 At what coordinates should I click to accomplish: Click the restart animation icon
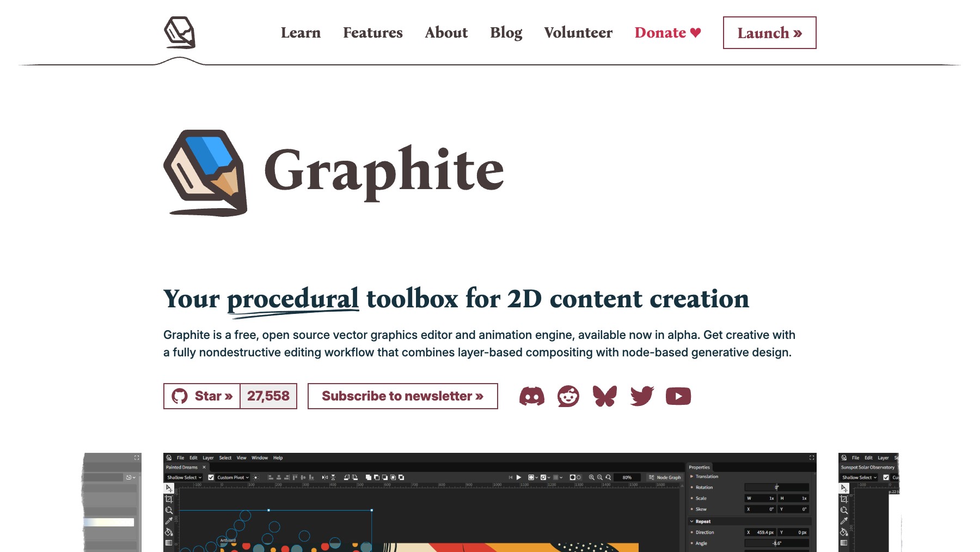click(511, 477)
